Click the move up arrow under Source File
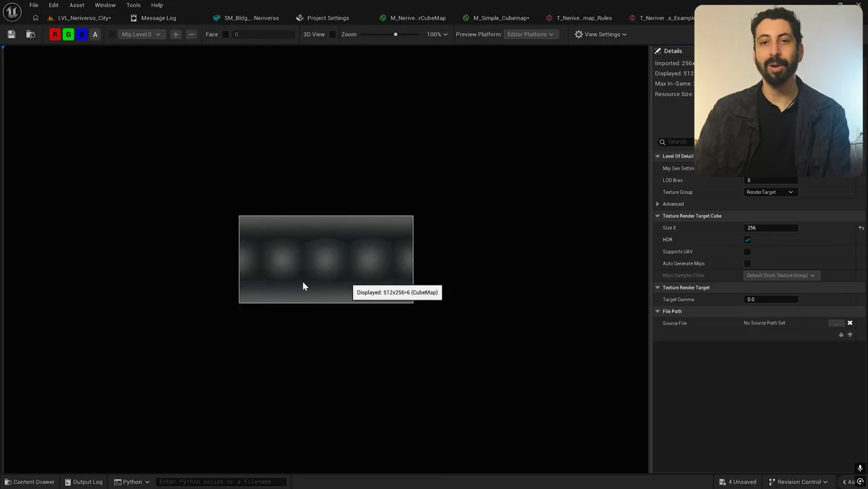This screenshot has height=489, width=868. 850,335
